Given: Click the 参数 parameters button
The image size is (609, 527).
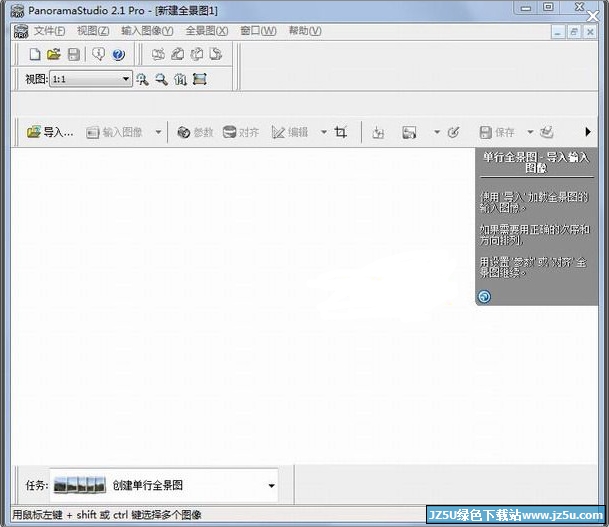Looking at the screenshot, I should click(195, 132).
